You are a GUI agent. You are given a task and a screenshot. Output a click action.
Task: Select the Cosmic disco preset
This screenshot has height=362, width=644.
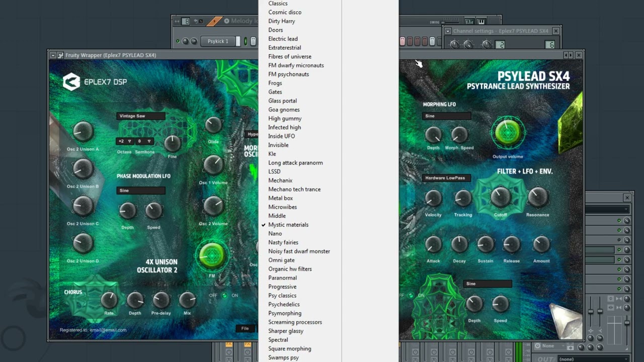point(285,12)
